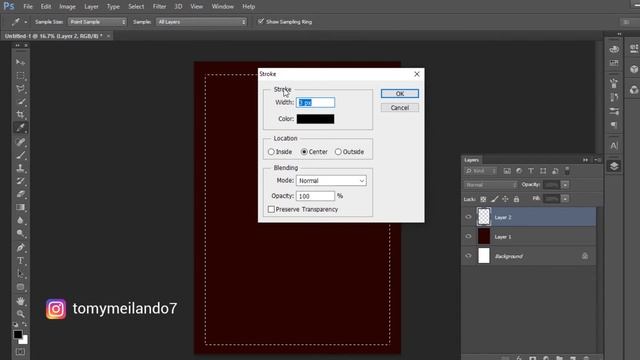Filter layers by smart objects icon
The image size is (640, 360).
[x=555, y=171]
